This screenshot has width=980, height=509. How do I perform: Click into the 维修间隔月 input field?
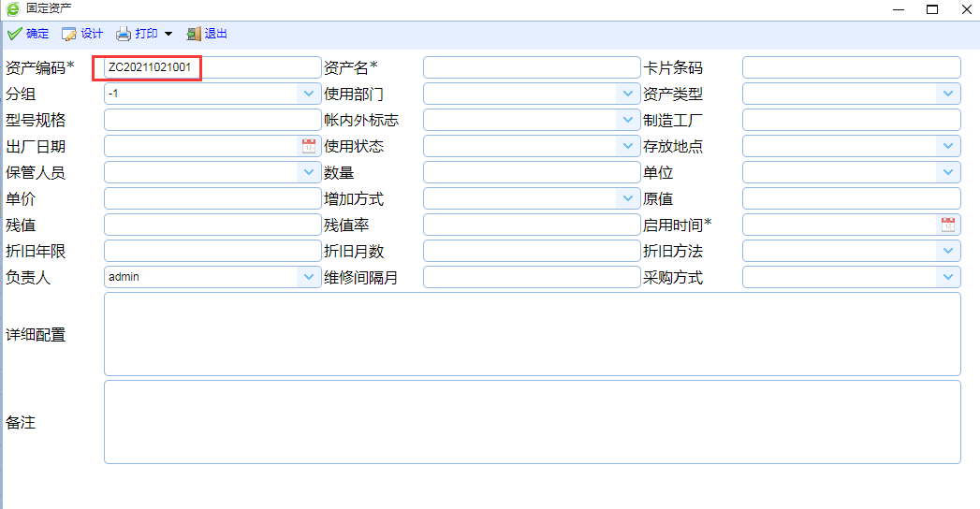tap(532, 277)
